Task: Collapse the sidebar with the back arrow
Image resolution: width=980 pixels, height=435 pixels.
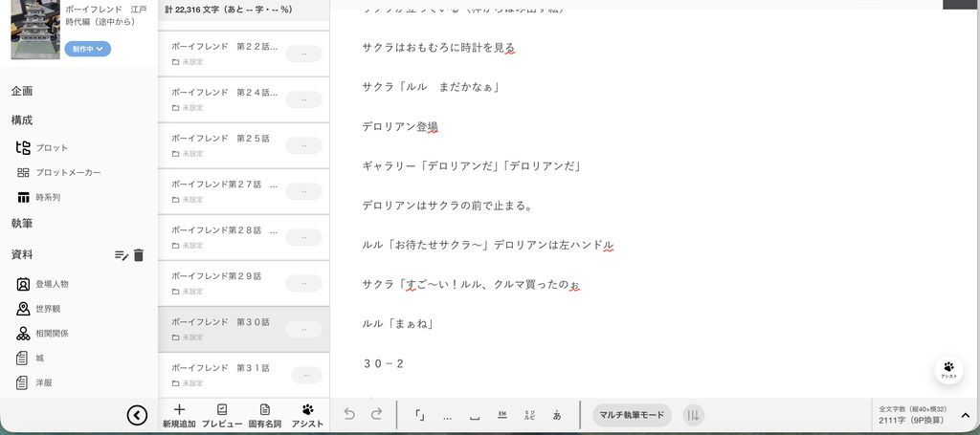Action: 137,415
